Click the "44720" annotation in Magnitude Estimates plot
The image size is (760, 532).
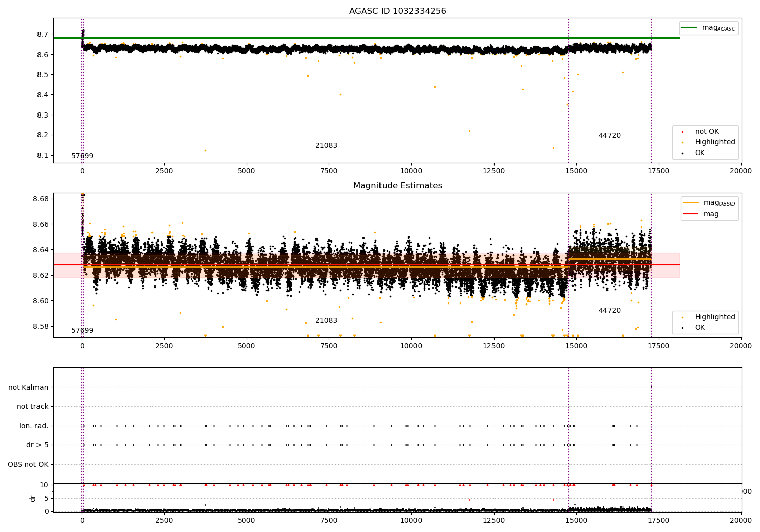pos(610,311)
